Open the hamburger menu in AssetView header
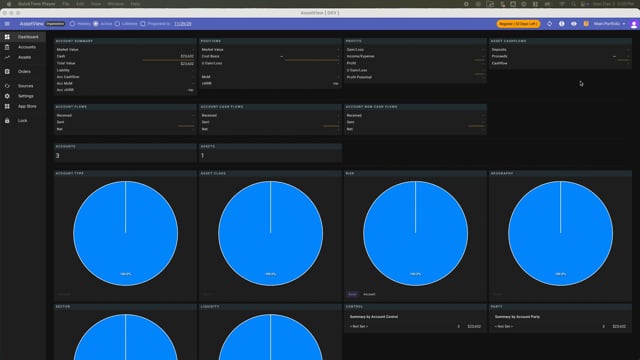Viewport: 640px width, 360px height. point(7,24)
